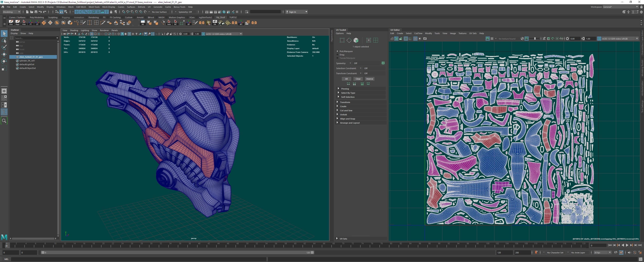Click the Inverse selection button
Image resolution: width=644 pixels, height=262 pixels.
pyautogui.click(x=370, y=79)
